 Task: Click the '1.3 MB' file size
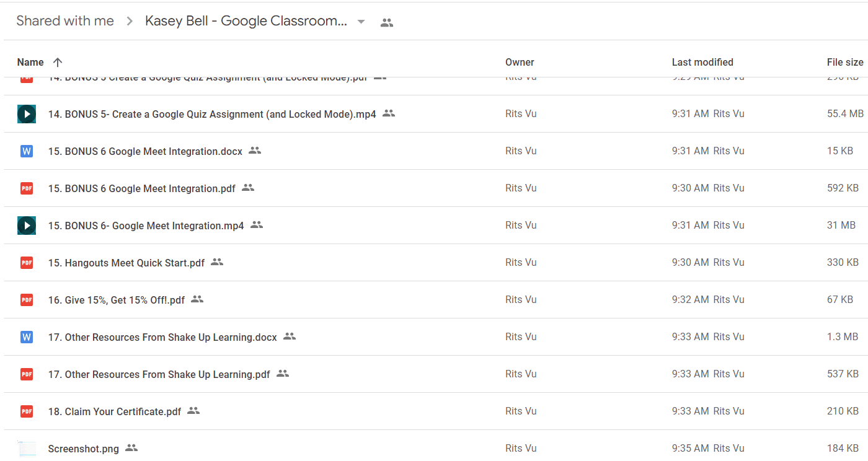(843, 337)
